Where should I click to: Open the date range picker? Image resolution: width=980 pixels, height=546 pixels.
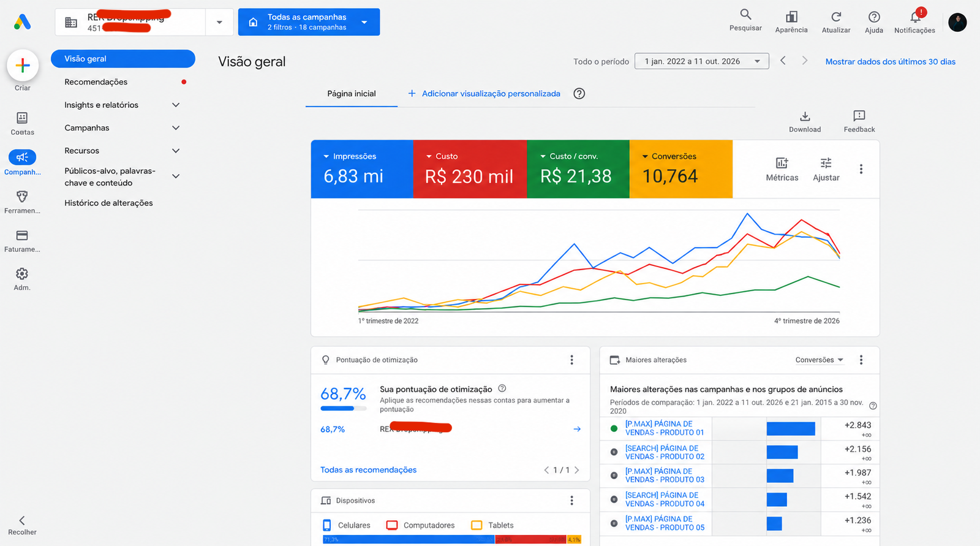tap(702, 61)
